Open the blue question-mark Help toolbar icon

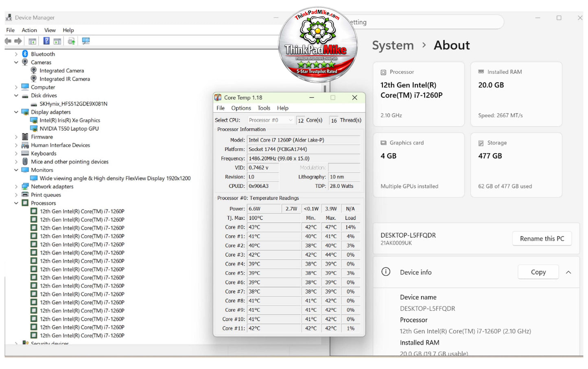click(x=46, y=41)
